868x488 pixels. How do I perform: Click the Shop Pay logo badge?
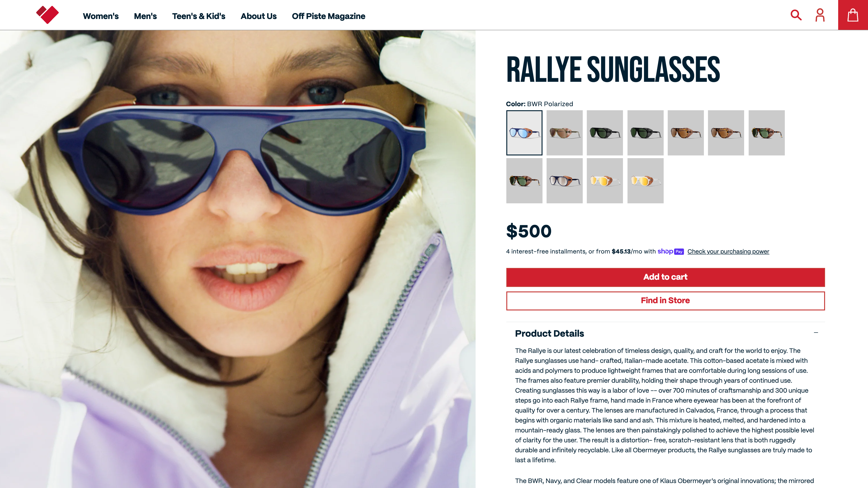[x=670, y=252]
